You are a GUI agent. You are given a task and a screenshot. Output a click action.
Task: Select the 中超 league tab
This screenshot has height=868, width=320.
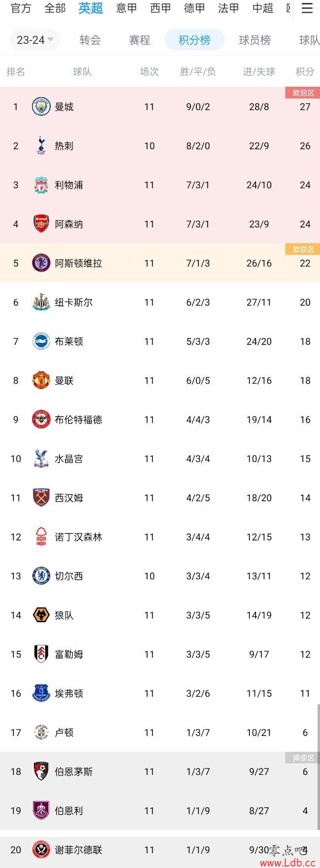coord(262,8)
